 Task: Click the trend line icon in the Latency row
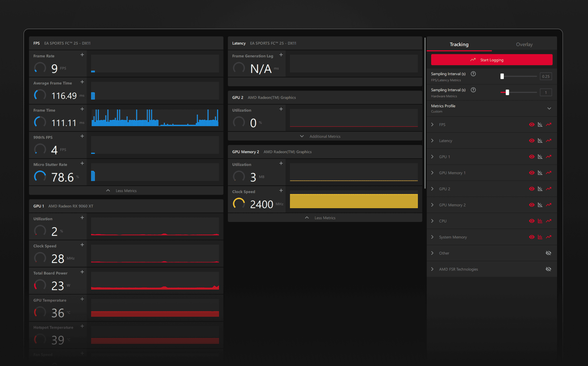549,140
